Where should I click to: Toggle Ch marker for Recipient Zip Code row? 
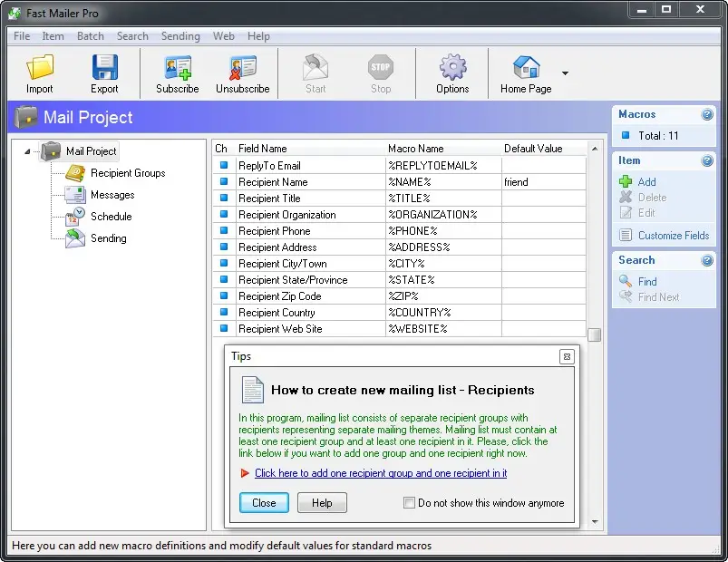tap(224, 296)
